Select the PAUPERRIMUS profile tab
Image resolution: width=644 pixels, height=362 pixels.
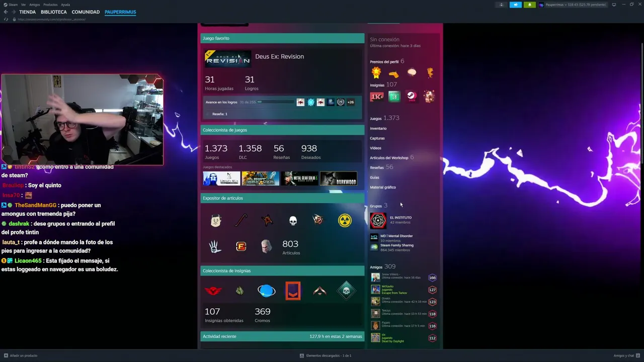pyautogui.click(x=120, y=12)
